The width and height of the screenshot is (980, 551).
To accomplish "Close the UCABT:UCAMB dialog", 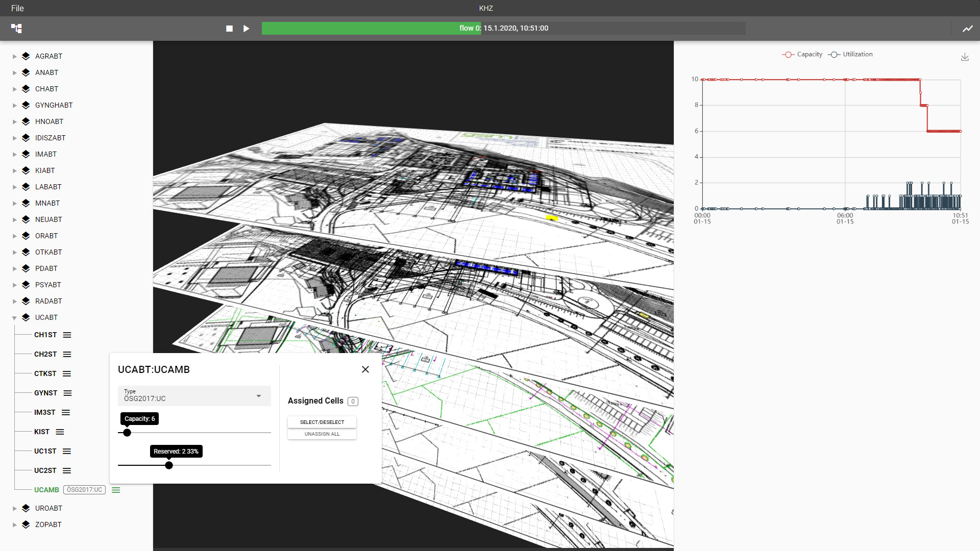I will [x=365, y=369].
